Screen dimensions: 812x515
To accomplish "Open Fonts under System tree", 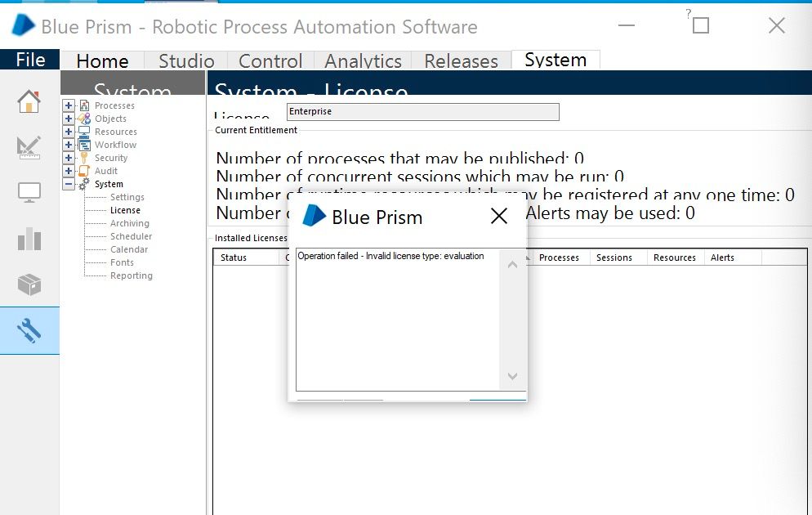I will coord(122,262).
